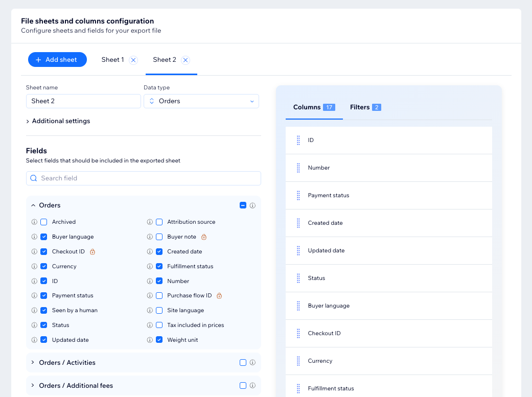
Task: Uncheck the Buyer language checkbox
Action: [x=44, y=237]
